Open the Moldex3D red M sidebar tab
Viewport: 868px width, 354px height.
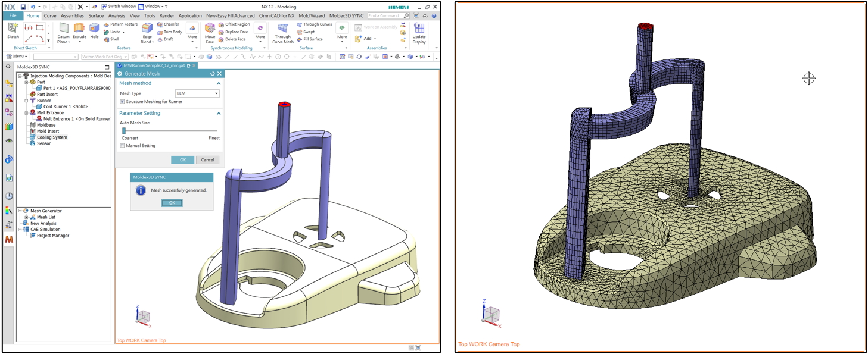(9, 239)
